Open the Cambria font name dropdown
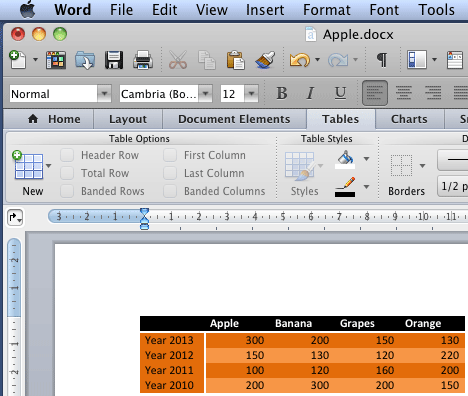468x396 pixels. (x=205, y=94)
